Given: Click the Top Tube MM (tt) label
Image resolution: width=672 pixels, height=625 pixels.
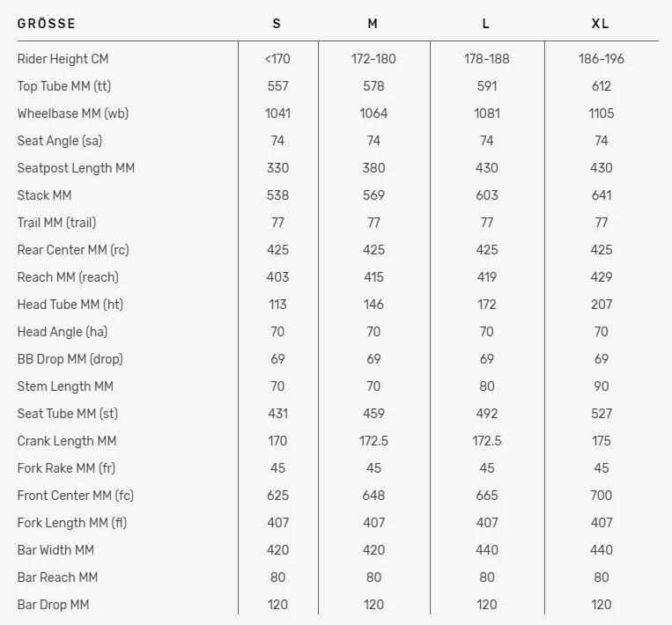Looking at the screenshot, I should coord(64,86).
